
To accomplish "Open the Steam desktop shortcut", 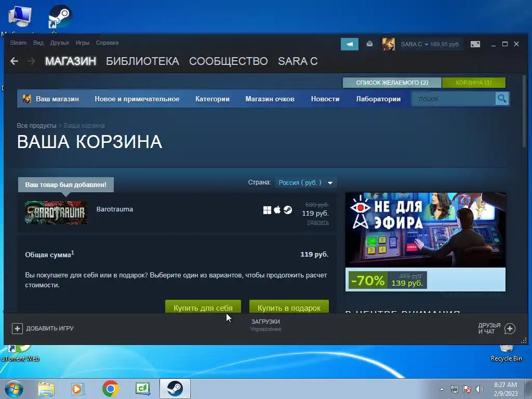I will pyautogui.click(x=60, y=16).
